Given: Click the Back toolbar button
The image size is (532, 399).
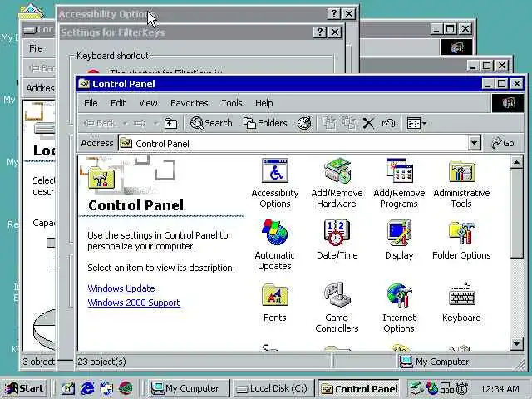Looking at the screenshot, I should pyautogui.click(x=99, y=123).
